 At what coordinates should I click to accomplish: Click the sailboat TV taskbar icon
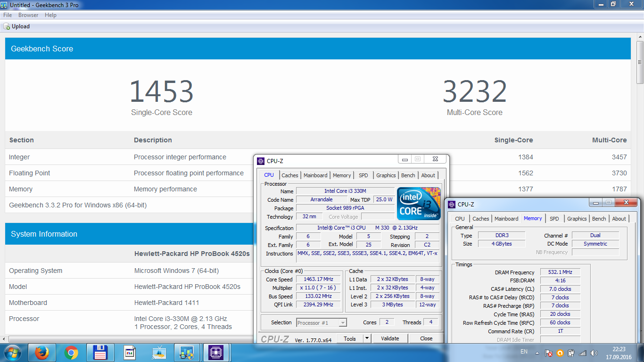click(159, 353)
